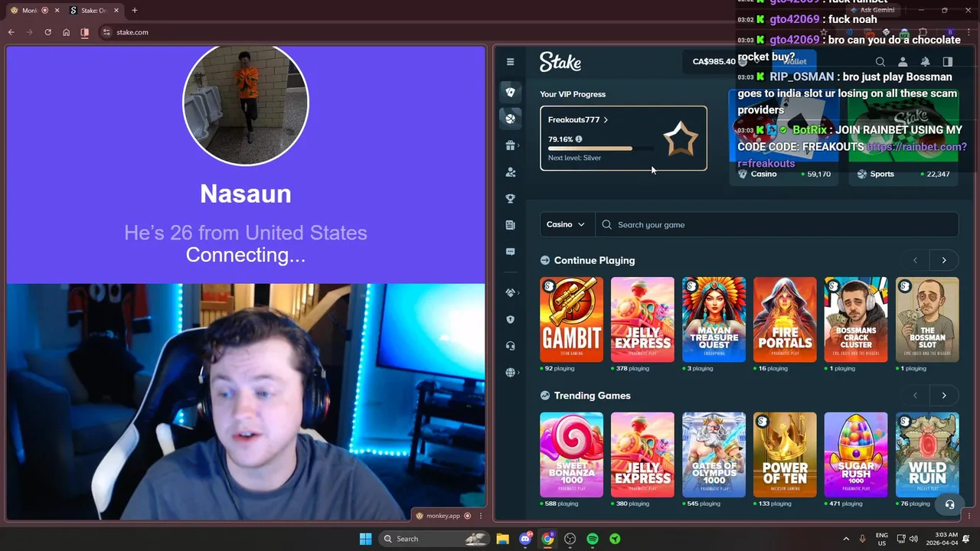Open the Windows Start menu
The height and width of the screenshot is (551, 980).
[x=365, y=539]
